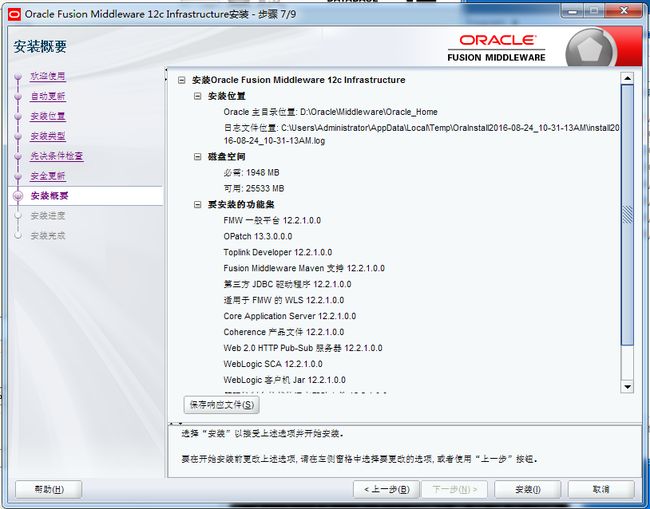Screen dimensions: 650x509
Task: Collapse the 安装Oracle Fusion Middleware 12c Infrastructure root node
Action: [x=182, y=80]
